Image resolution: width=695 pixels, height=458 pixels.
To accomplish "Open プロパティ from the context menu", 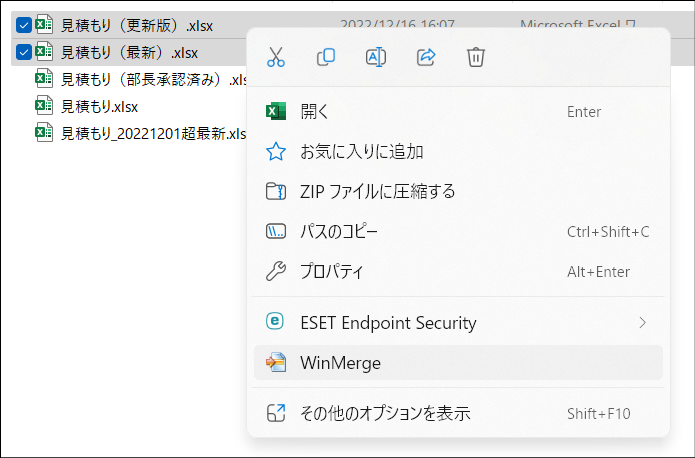I will [x=458, y=271].
